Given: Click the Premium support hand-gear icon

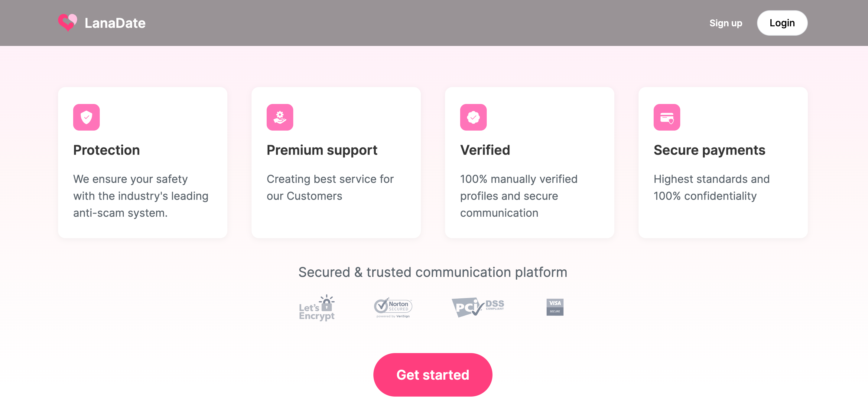Looking at the screenshot, I should pos(280,117).
